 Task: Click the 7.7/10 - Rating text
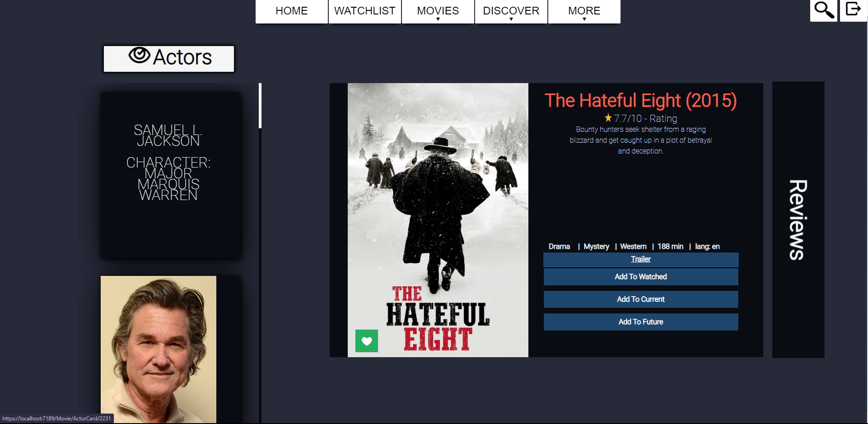click(645, 118)
